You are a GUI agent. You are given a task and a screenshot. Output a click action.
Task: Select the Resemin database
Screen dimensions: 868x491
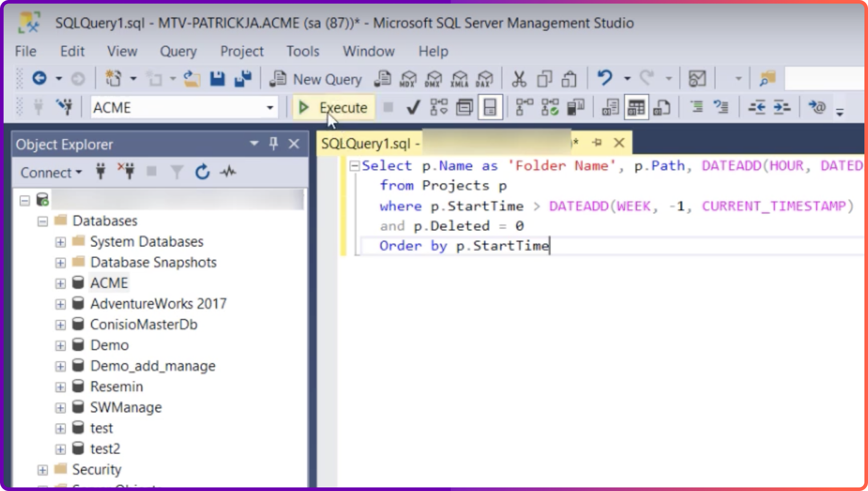point(116,387)
